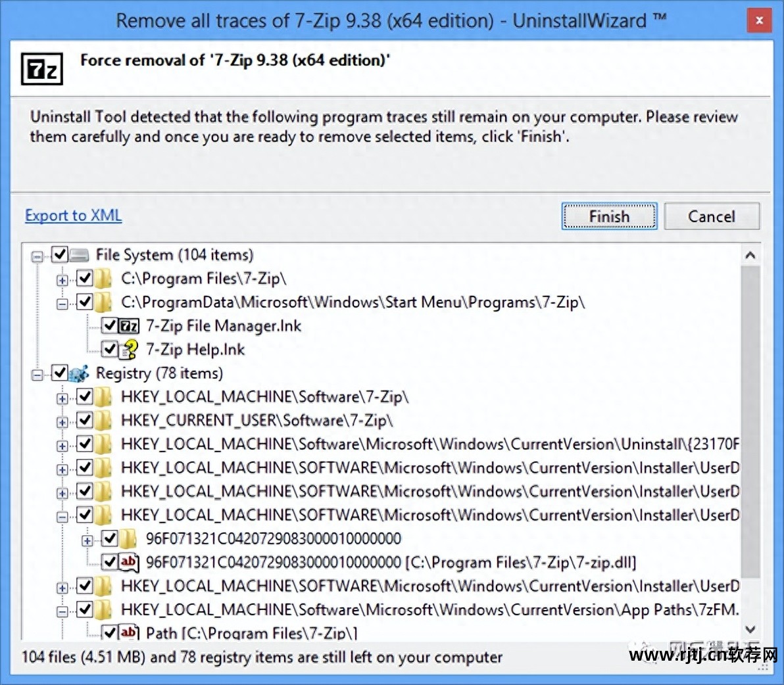Uncheck the Registry (78 items) checkbox
This screenshot has width=784, height=685.
(60, 373)
